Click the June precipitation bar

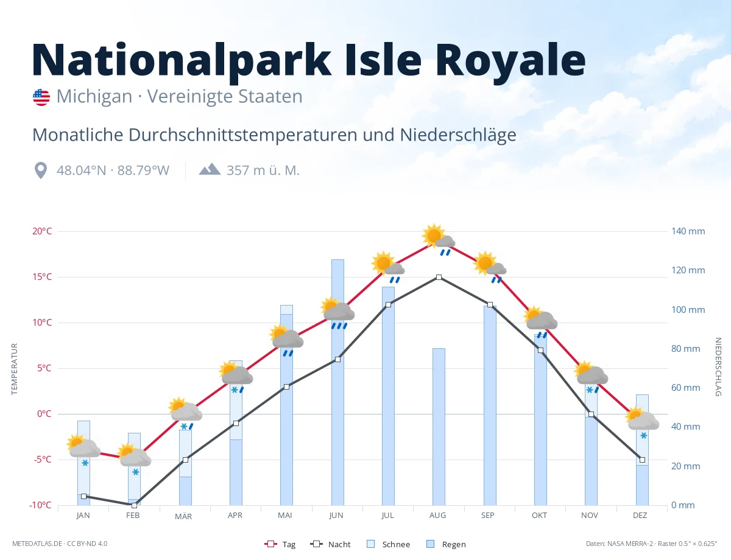337,382
